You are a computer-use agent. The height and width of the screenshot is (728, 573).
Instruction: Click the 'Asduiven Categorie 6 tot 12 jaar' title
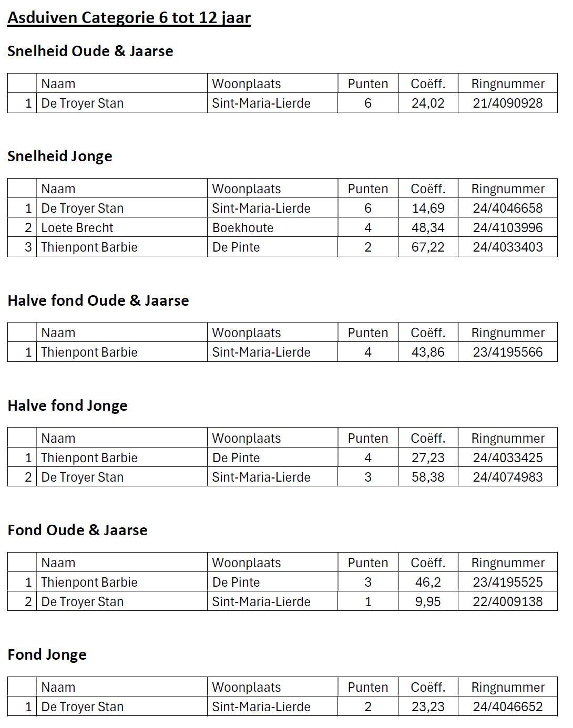point(129,18)
